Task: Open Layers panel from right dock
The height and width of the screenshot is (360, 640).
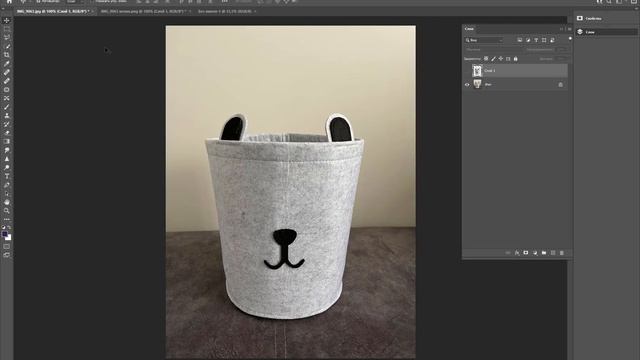Action: [607, 32]
